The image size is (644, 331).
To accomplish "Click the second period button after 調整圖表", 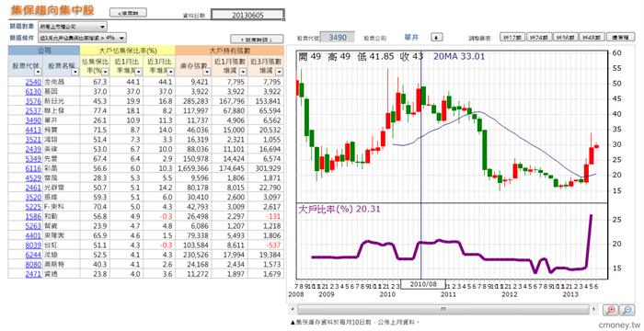I will [x=538, y=38].
